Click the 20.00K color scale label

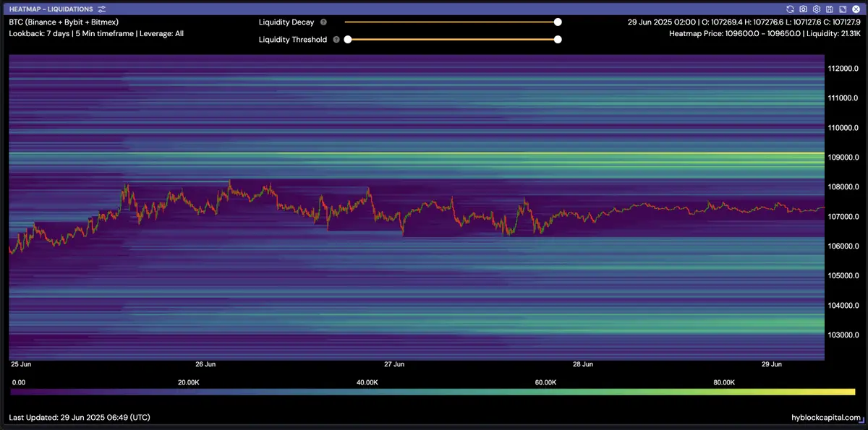pyautogui.click(x=189, y=382)
